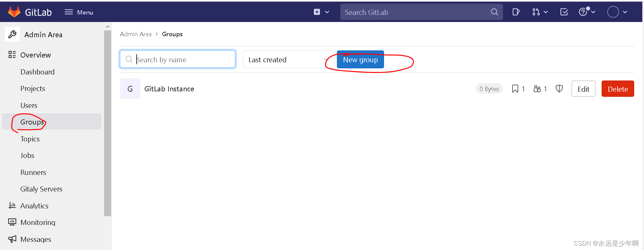The height and width of the screenshot is (250, 644).
Task: Click the sidebar vertical scrollbar
Action: pos(107,123)
